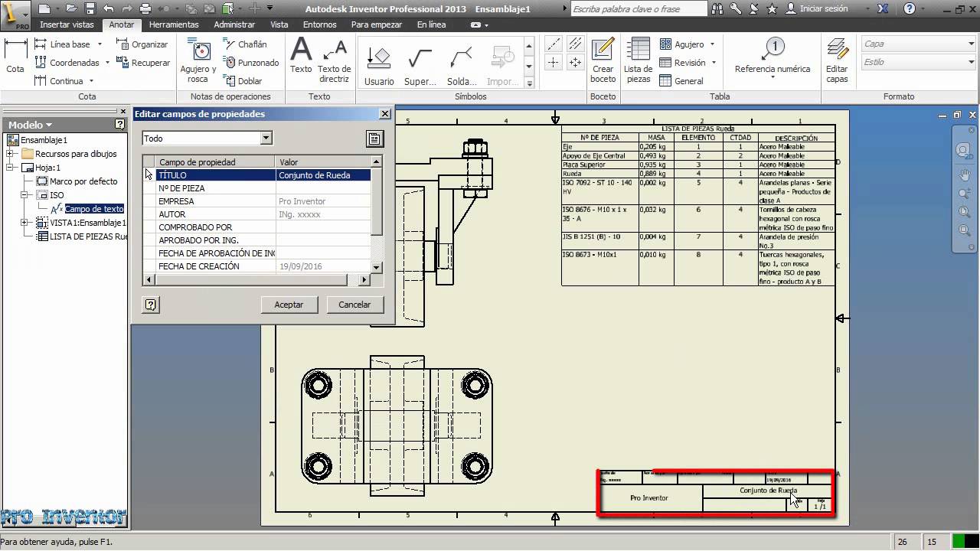Expand the Recursos para dibujos node

click(10, 154)
